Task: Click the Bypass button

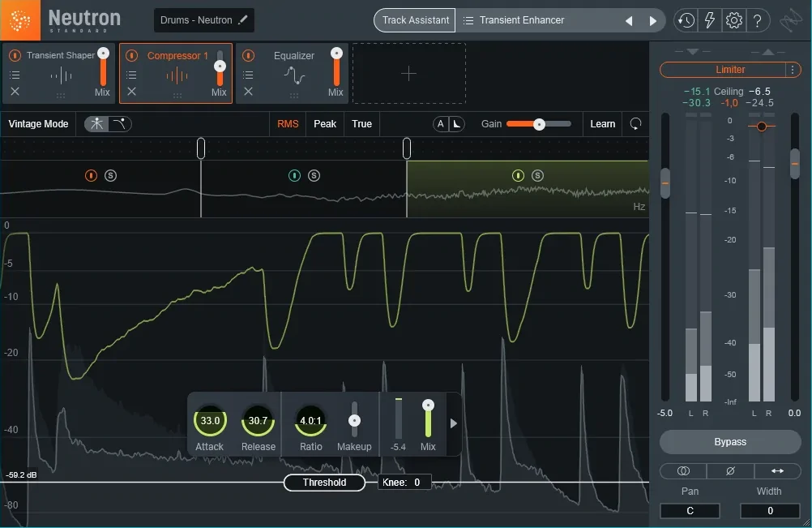Action: tap(730, 442)
